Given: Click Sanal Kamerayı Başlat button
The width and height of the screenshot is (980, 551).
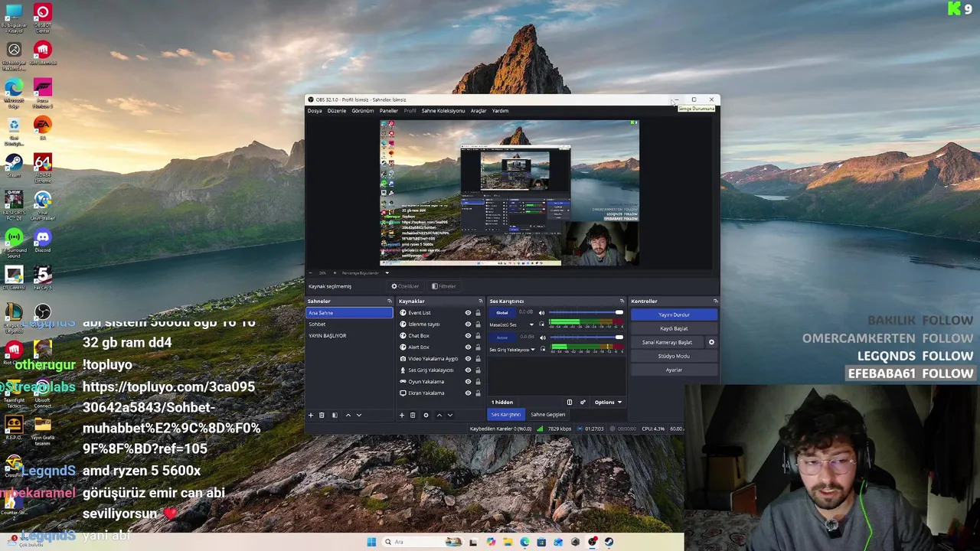Looking at the screenshot, I should tap(667, 342).
